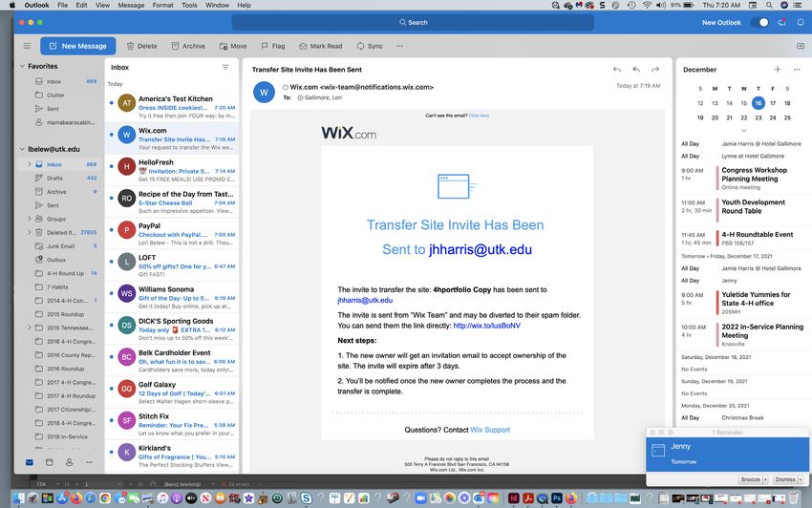
Task: Expand the December mini calendar chevron
Action: tap(743, 131)
